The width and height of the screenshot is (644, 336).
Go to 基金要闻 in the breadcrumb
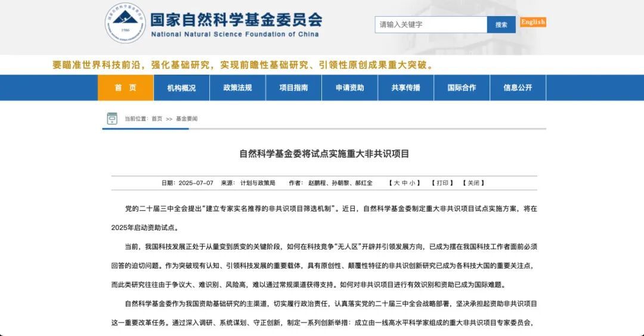187,119
